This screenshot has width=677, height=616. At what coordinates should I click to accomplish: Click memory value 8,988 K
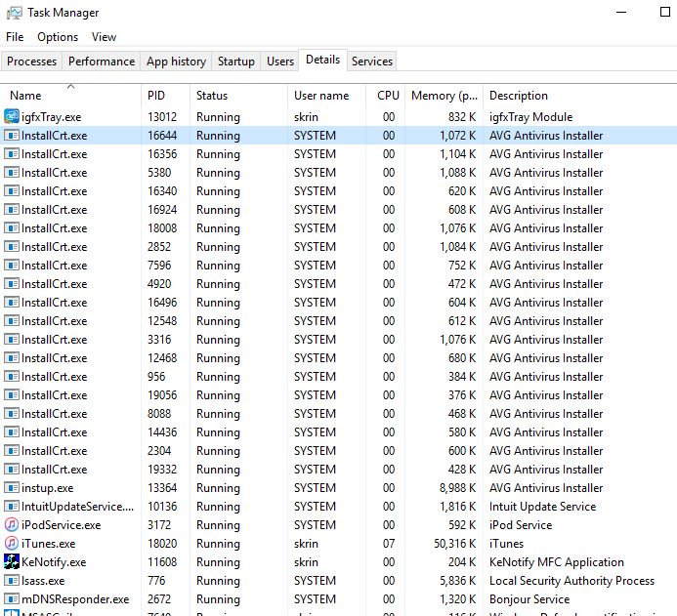point(457,488)
